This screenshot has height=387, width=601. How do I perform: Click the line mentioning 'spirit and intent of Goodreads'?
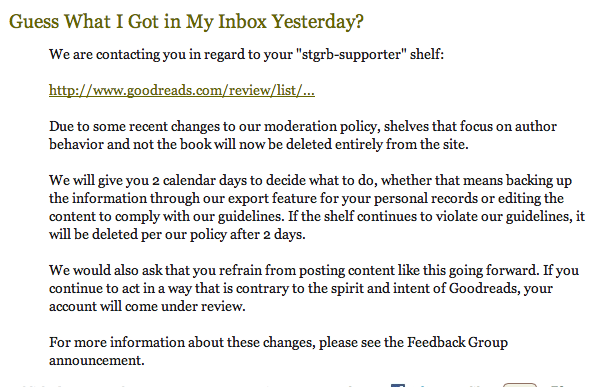[x=301, y=288]
